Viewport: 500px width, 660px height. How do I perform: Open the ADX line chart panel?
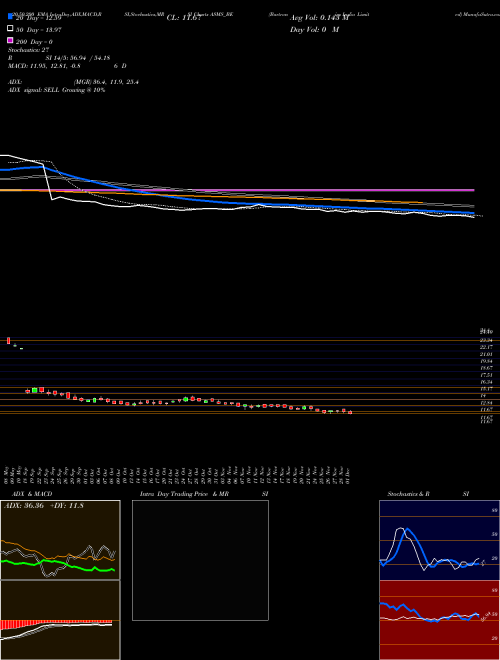click(60, 540)
